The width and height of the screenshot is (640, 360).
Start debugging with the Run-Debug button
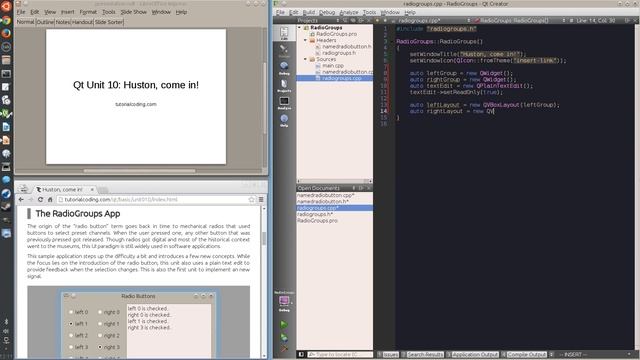pos(284,337)
